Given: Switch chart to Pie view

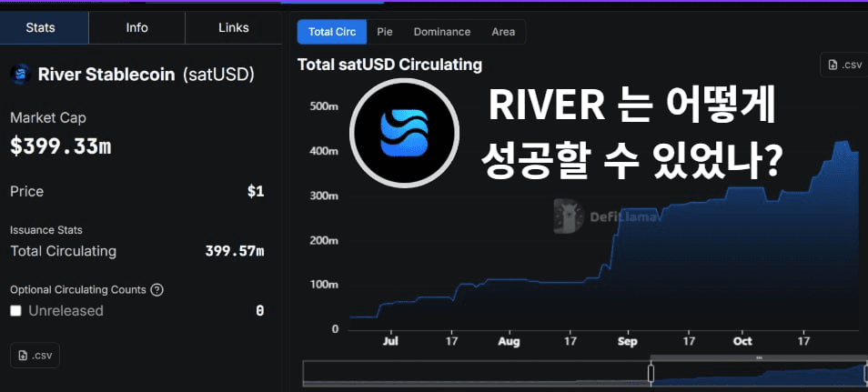Looking at the screenshot, I should (385, 32).
